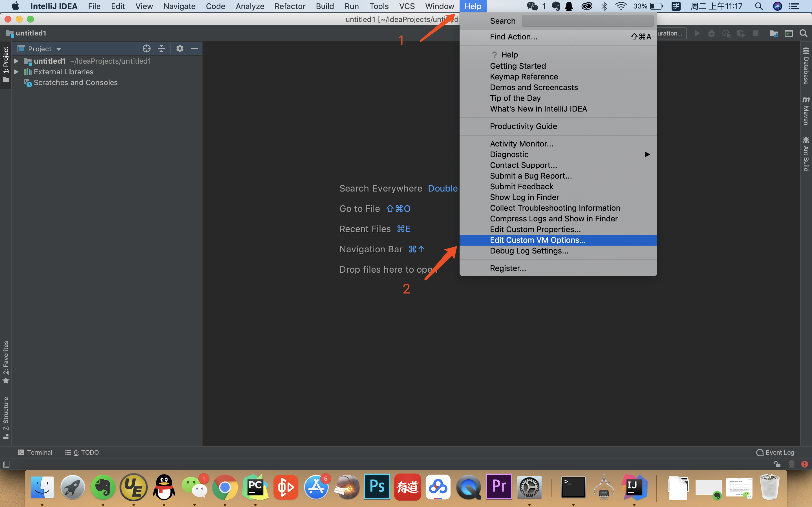Click the tool window quick-access icon at bottom-left

(x=7, y=464)
